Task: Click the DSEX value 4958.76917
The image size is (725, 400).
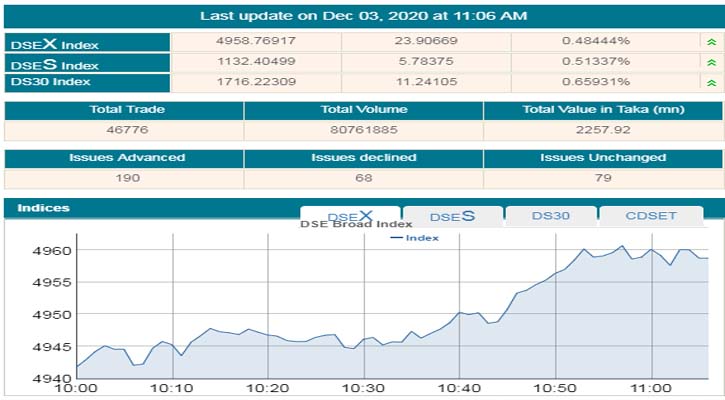Action: (257, 42)
